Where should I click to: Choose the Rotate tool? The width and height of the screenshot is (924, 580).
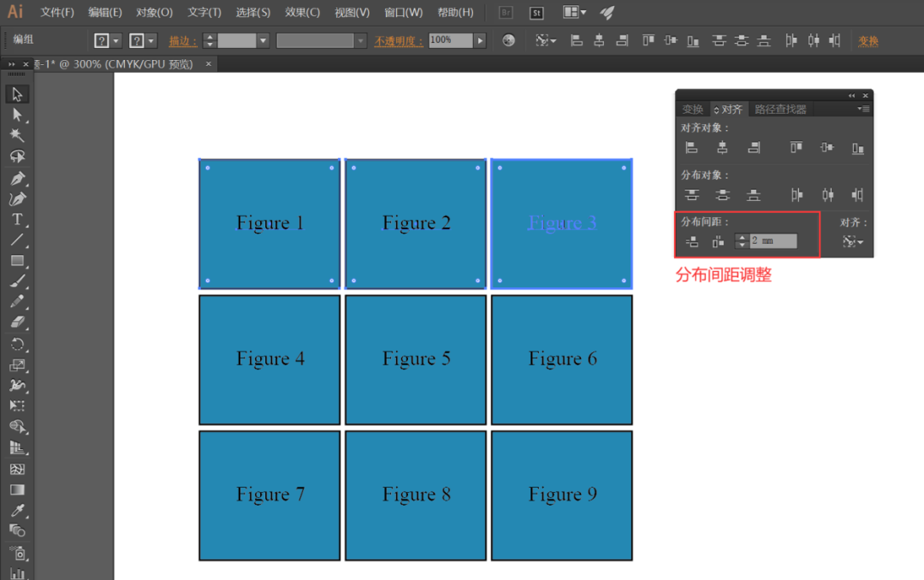tap(17, 344)
